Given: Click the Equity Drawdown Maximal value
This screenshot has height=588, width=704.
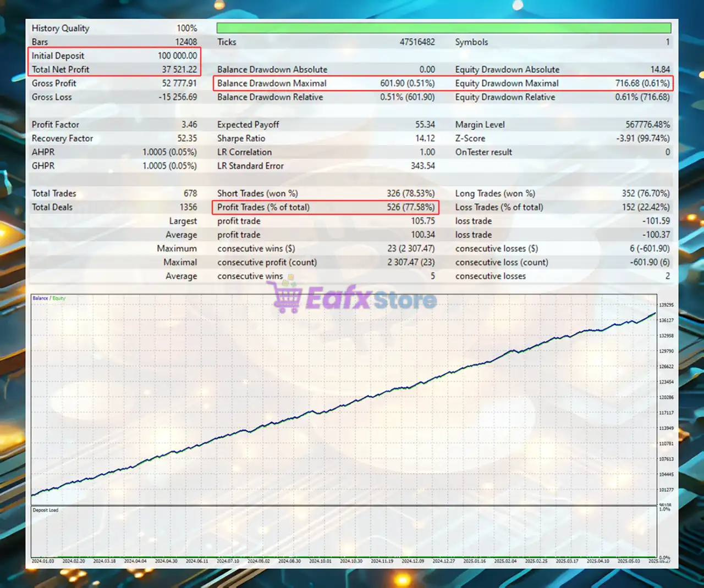Looking at the screenshot, I should coord(642,84).
